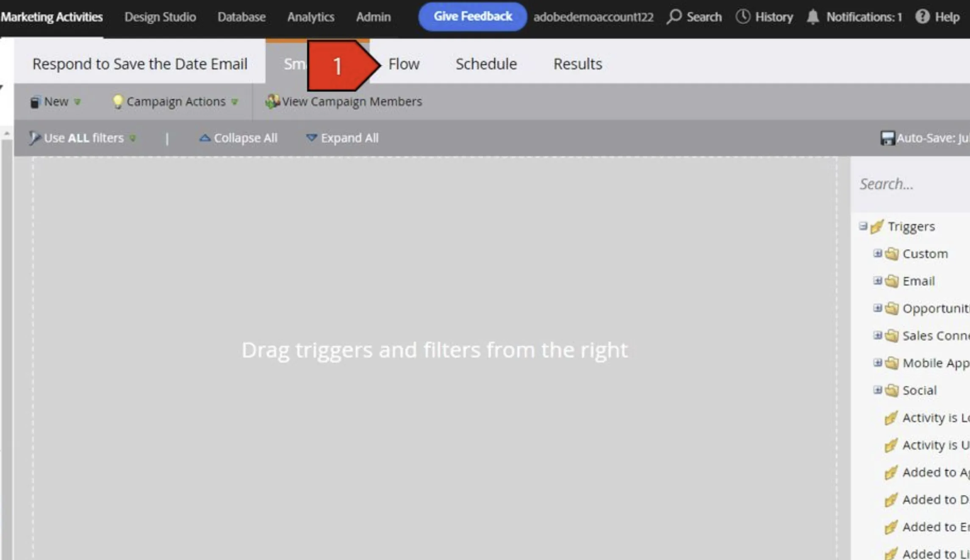
Task: Click the Custom folder icon
Action: pyautogui.click(x=892, y=254)
